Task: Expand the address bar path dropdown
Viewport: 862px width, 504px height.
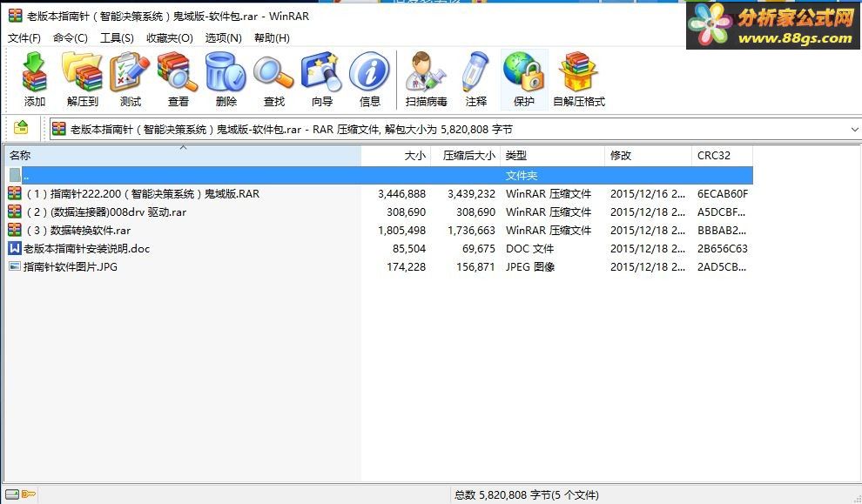Action: tap(854, 129)
